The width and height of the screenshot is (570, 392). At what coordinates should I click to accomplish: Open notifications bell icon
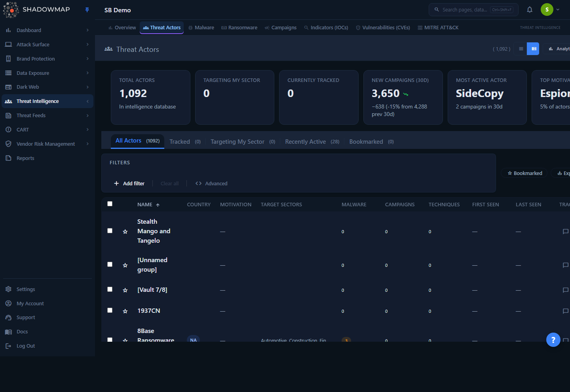tap(530, 10)
